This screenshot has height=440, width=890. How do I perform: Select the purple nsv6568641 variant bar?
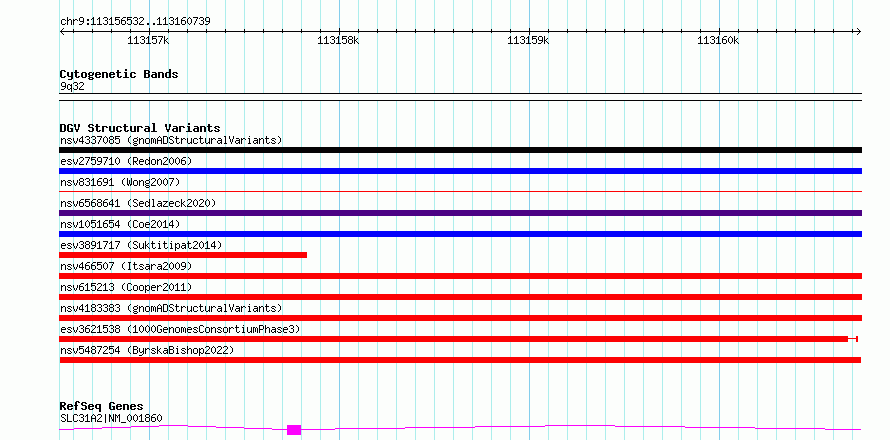click(x=460, y=213)
